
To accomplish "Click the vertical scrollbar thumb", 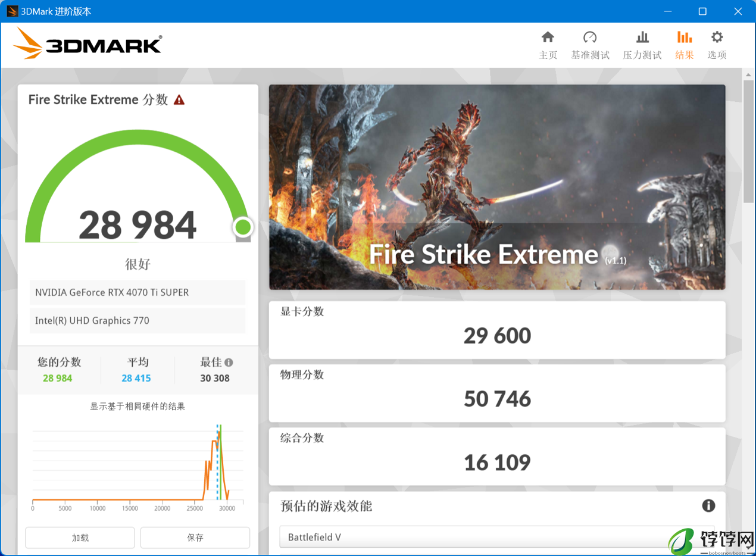I will coord(749,141).
